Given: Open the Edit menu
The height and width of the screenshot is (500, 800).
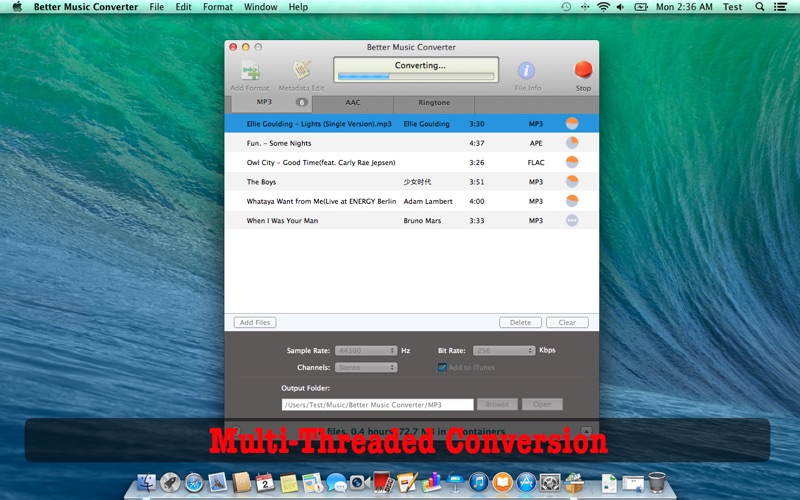Looking at the screenshot, I should click(183, 7).
